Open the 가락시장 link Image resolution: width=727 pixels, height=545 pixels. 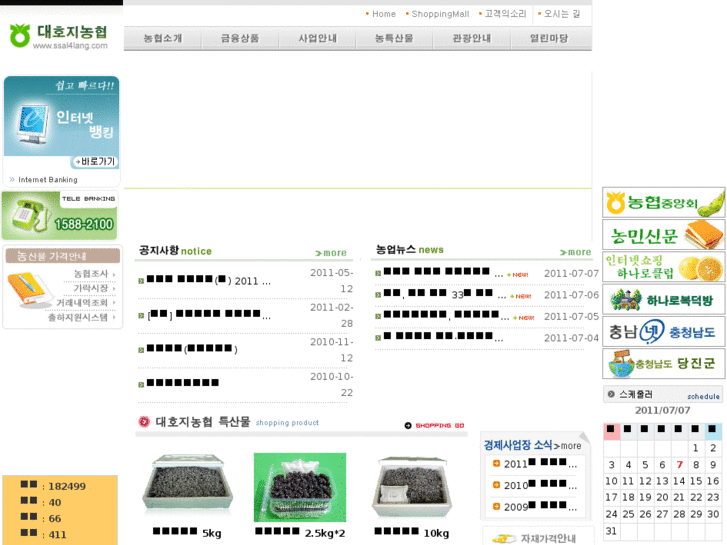(x=91, y=288)
